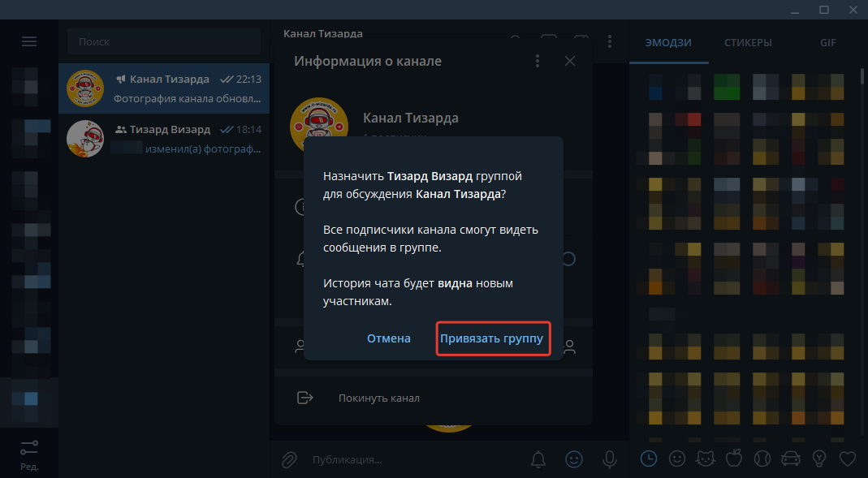Close the Telegram window
Screen dimensions: 868x478
pos(853,10)
